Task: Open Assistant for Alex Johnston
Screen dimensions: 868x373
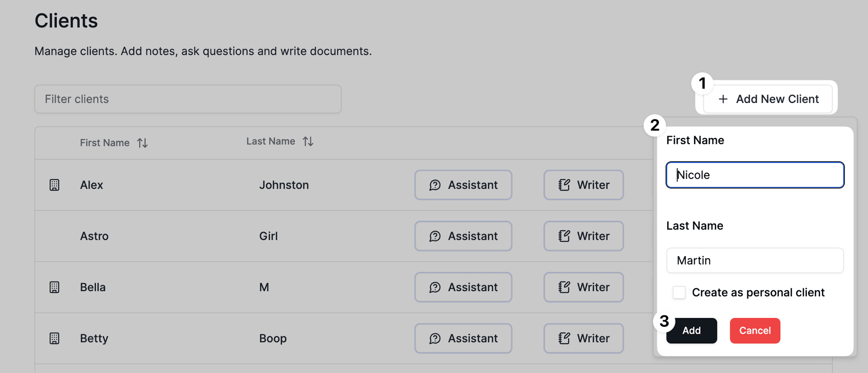Action: [463, 185]
